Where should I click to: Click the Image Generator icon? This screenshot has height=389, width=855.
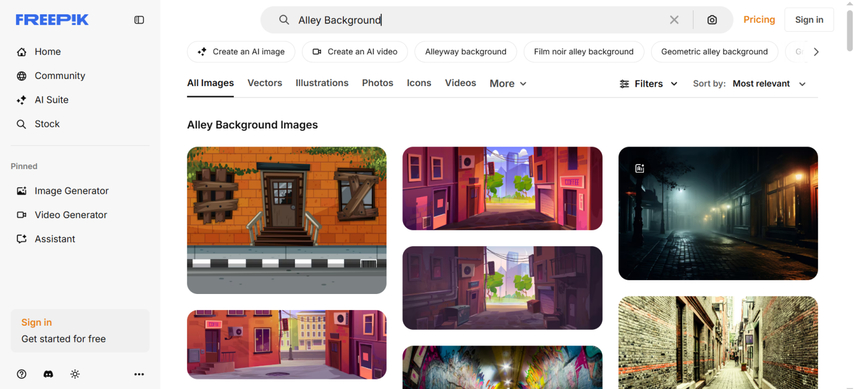click(21, 191)
